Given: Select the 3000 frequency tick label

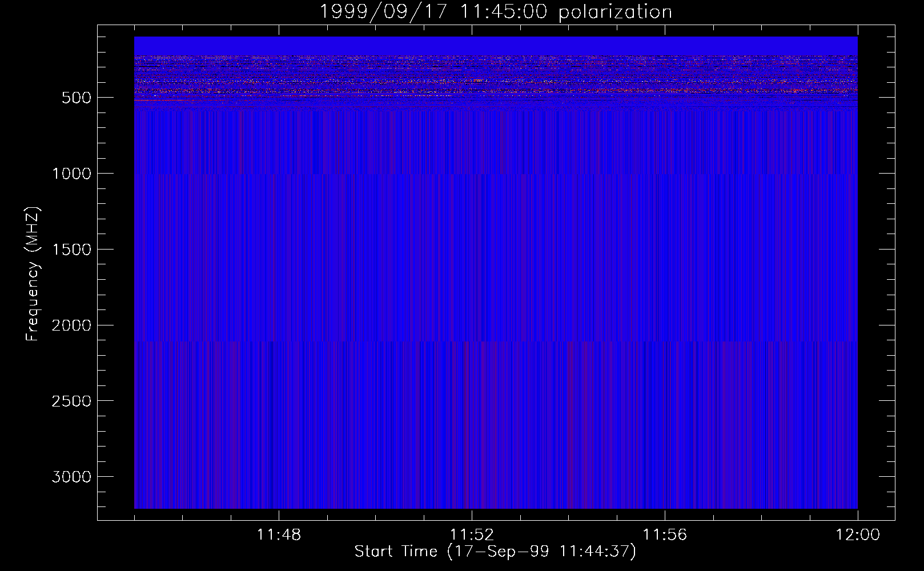Looking at the screenshot, I should 71,477.
